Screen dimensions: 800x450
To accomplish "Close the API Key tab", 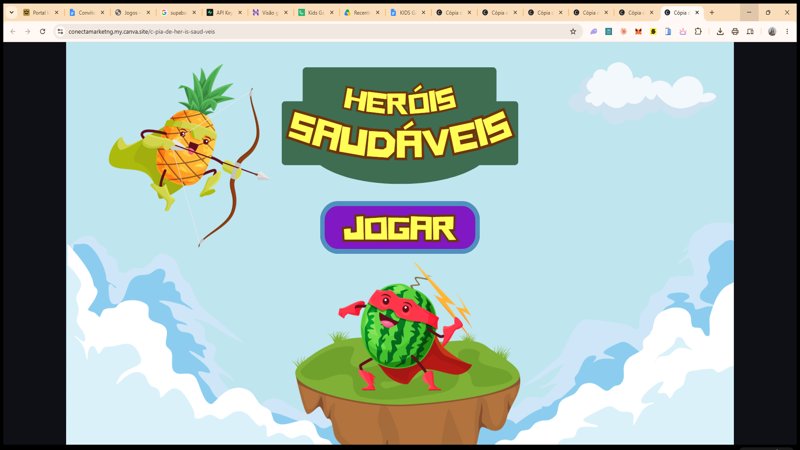I will [240, 12].
